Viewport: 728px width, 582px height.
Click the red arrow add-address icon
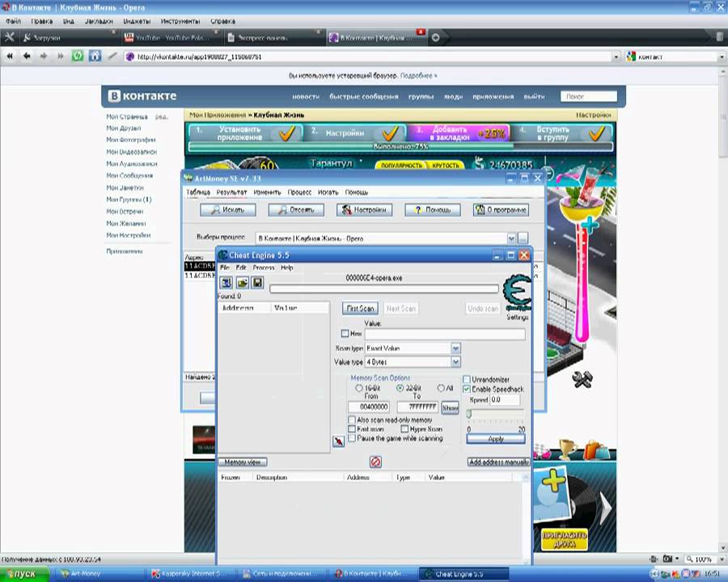[338, 441]
